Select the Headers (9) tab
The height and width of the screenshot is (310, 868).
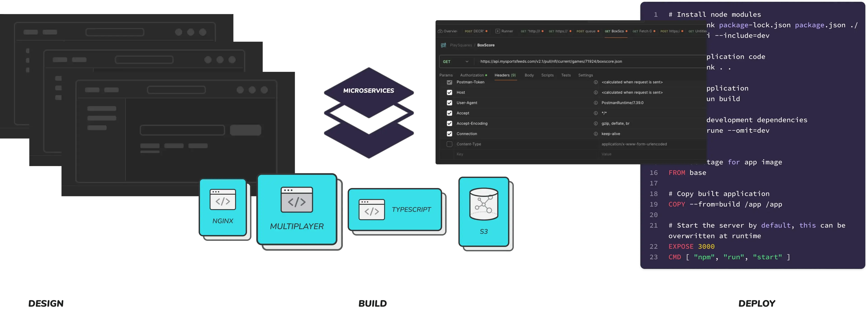505,75
